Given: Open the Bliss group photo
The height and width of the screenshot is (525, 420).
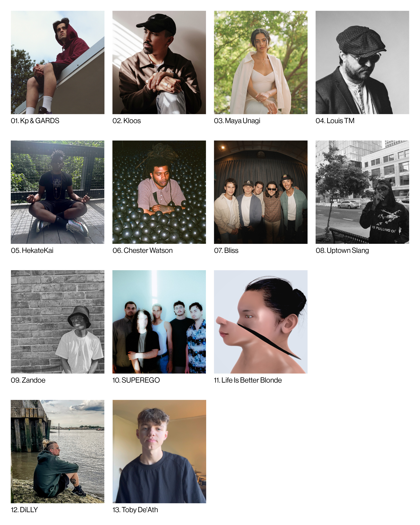Looking at the screenshot, I should pos(260,192).
